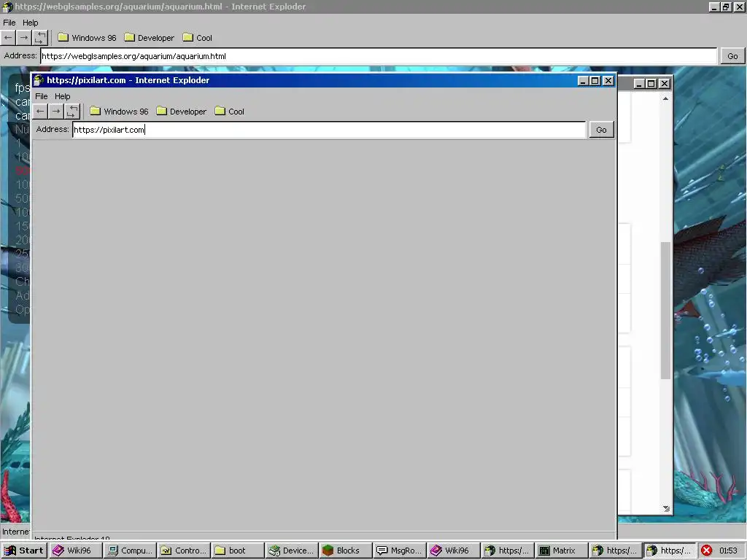Click red error icon in system tray

[706, 551]
